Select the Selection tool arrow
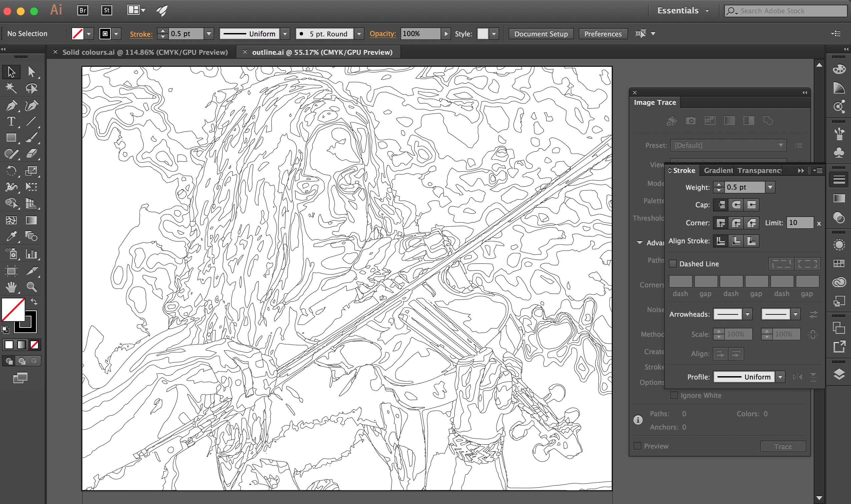Image resolution: width=851 pixels, height=504 pixels. pos(11,72)
